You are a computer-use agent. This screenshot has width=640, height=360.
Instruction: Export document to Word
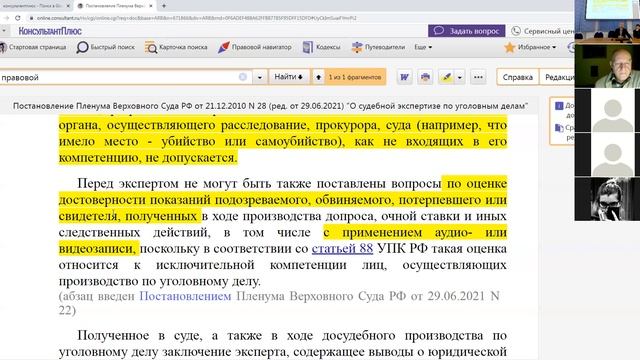[404, 77]
